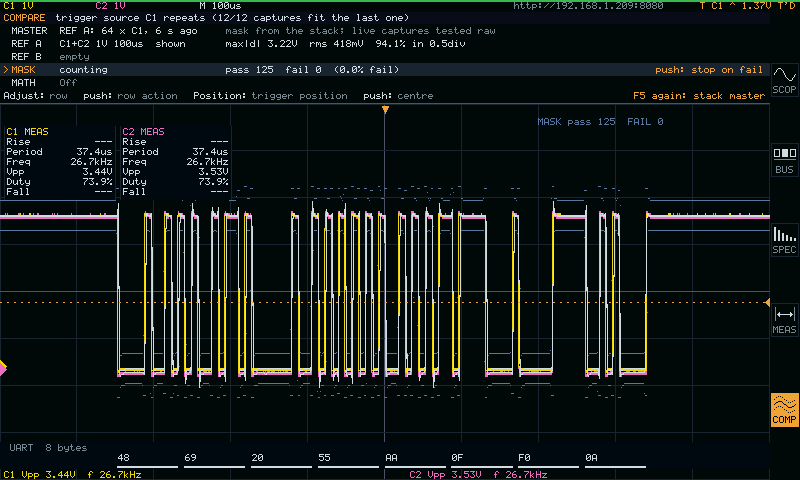This screenshot has width=800, height=480.
Task: Click the 'push: centre' label
Action: coord(398,95)
